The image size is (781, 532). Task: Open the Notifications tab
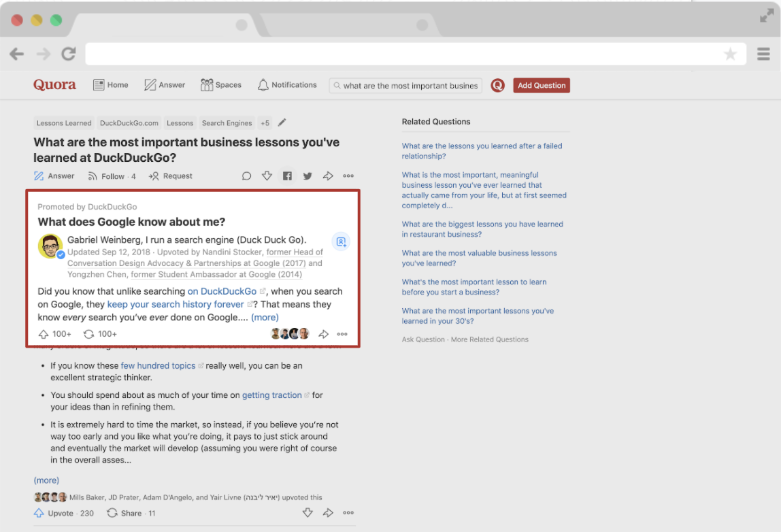[287, 85]
